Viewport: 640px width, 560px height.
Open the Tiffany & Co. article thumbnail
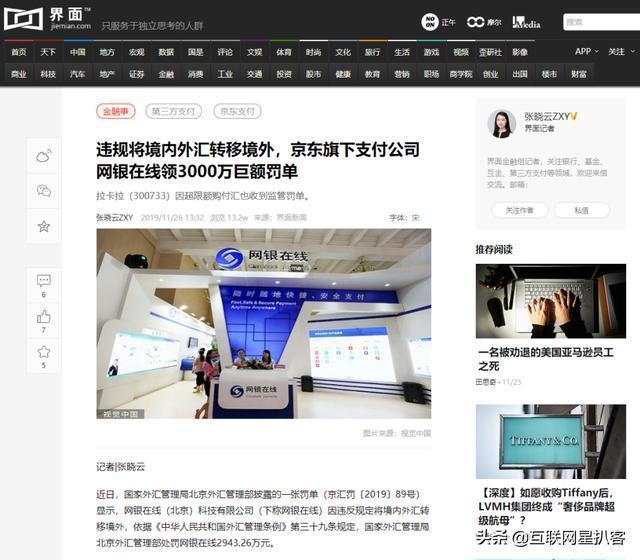click(551, 441)
